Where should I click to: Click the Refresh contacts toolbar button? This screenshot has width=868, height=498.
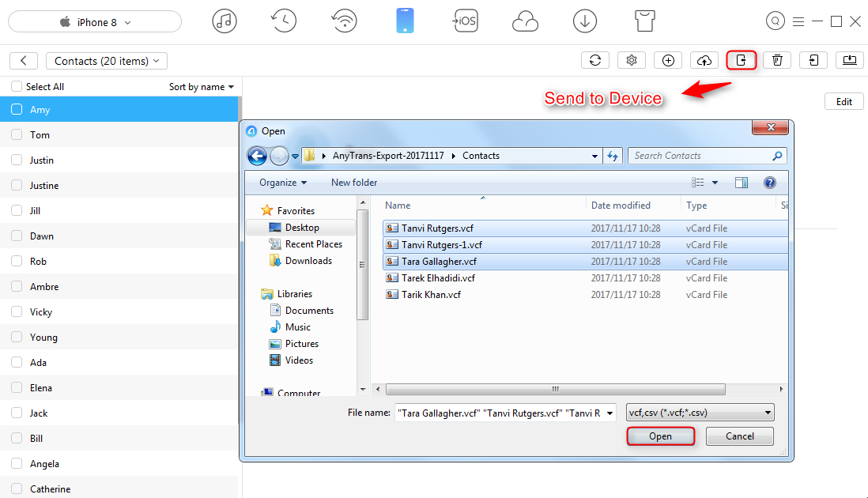pyautogui.click(x=595, y=60)
